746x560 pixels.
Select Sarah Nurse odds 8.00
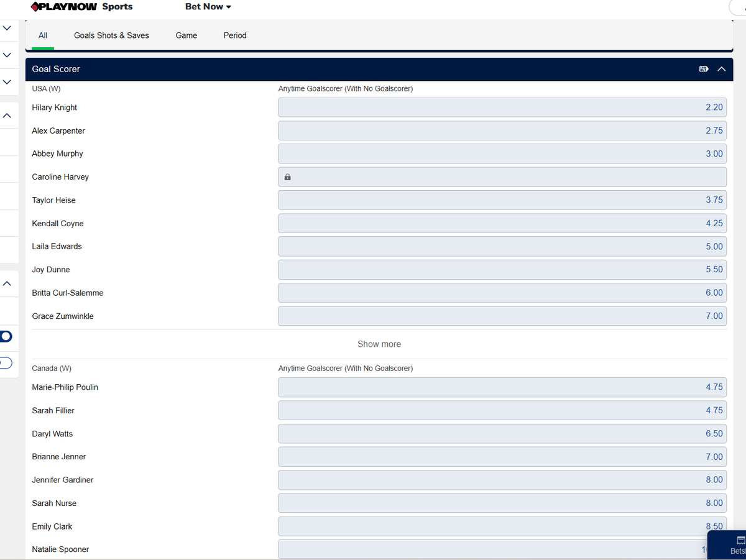[x=502, y=503]
